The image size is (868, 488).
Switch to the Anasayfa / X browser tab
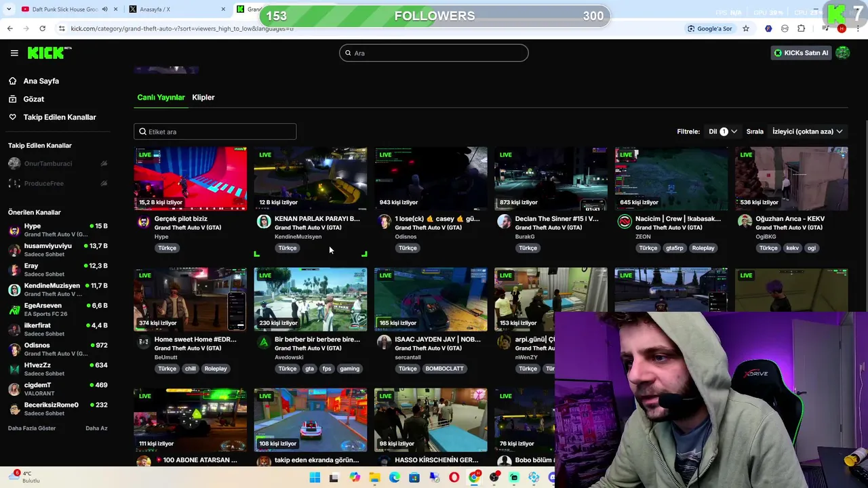(x=176, y=9)
